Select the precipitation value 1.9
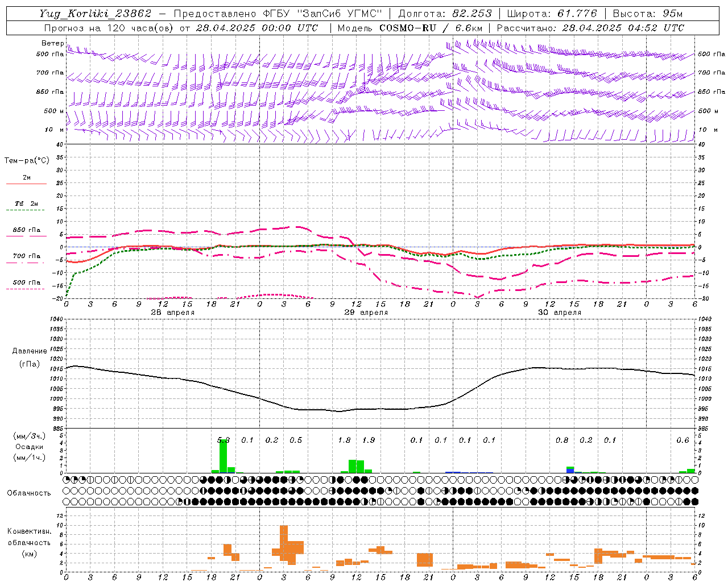The image size is (728, 582). 369,440
